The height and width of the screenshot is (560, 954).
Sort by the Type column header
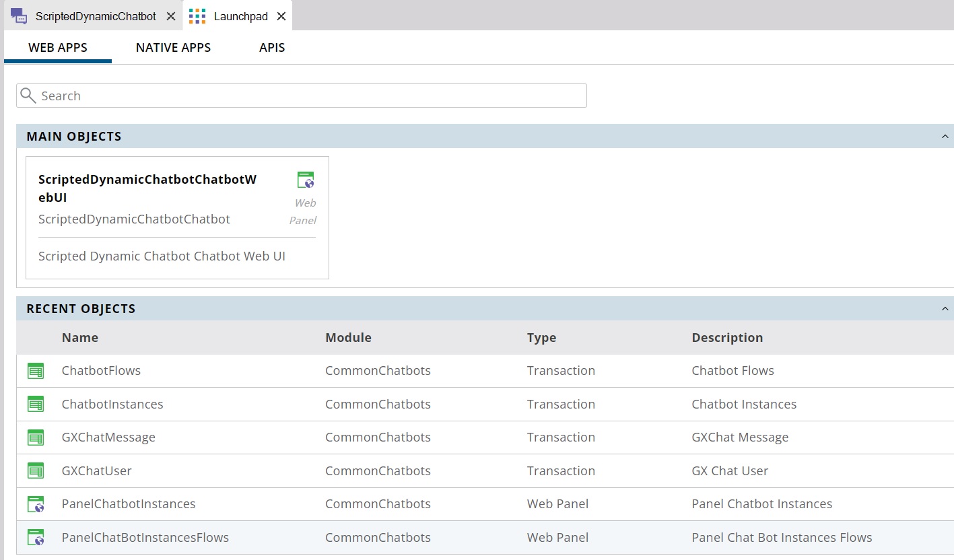[541, 338]
